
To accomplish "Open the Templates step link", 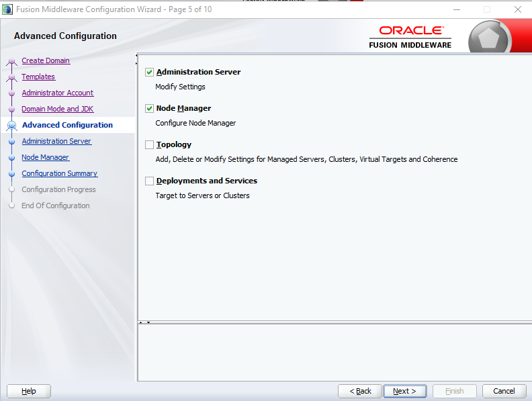I will [x=38, y=77].
